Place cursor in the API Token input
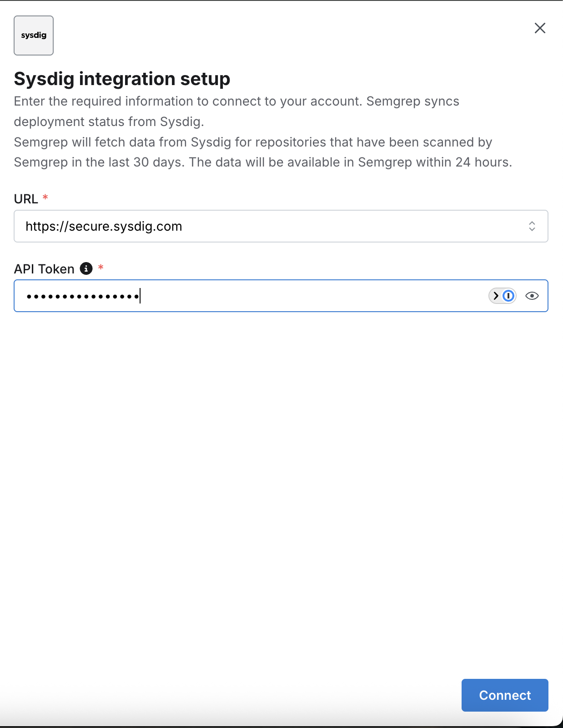Image resolution: width=563 pixels, height=728 pixels. pyautogui.click(x=227, y=296)
